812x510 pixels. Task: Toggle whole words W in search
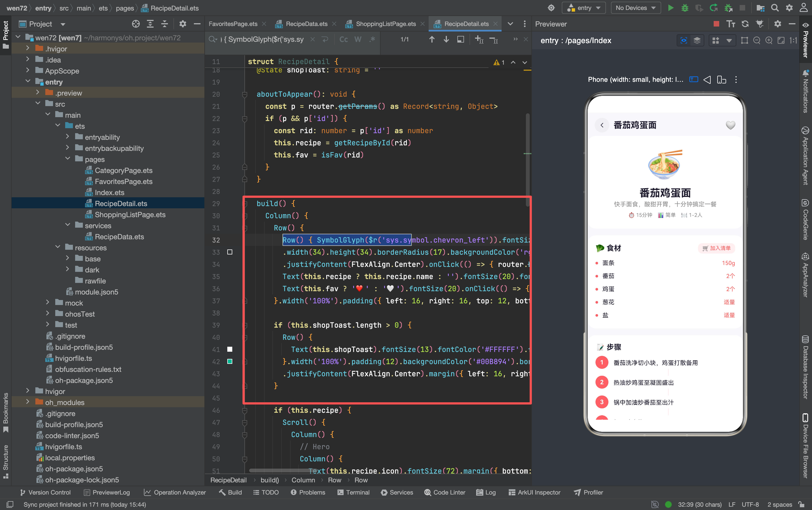358,40
